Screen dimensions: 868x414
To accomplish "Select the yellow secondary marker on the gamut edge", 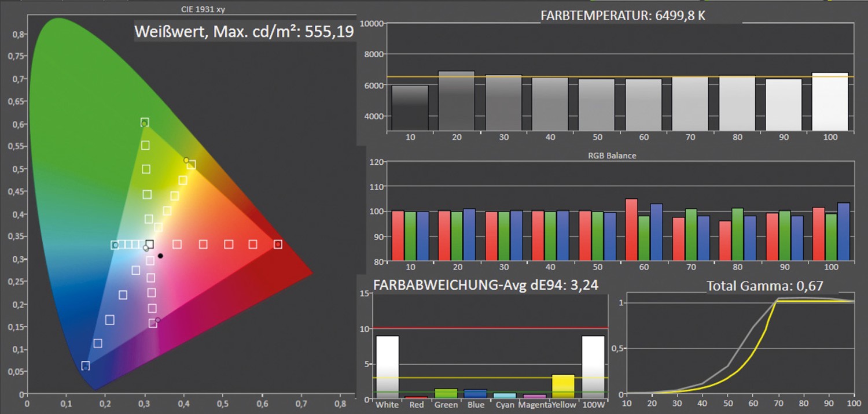I will click(186, 160).
